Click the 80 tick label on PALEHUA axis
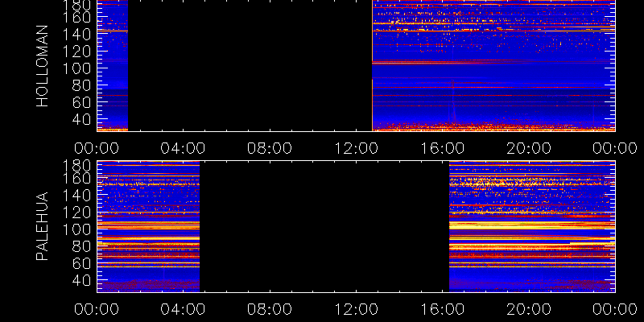 (x=81, y=246)
